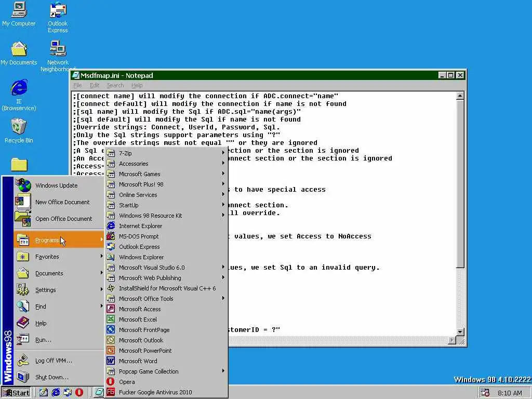
Task: Click Outlook Express quick launch icon
Action: [x=67, y=392]
